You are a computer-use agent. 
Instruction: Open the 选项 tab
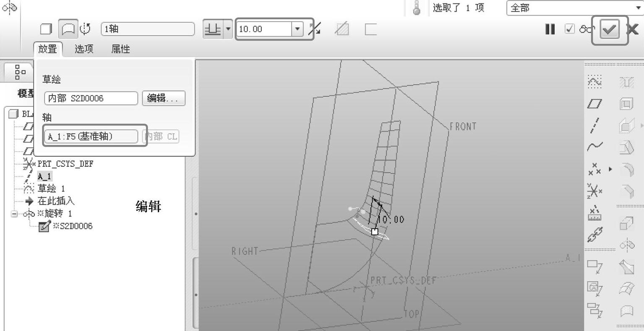tap(84, 49)
